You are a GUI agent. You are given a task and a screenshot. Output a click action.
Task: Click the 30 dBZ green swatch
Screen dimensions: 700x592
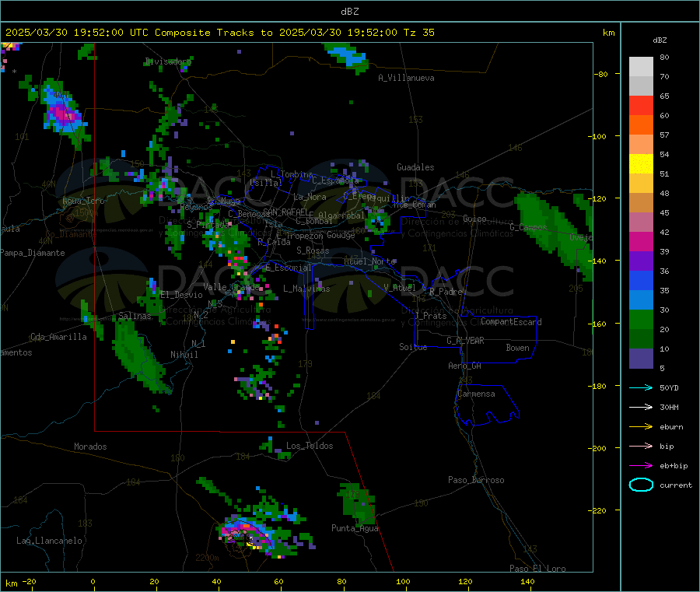click(641, 319)
